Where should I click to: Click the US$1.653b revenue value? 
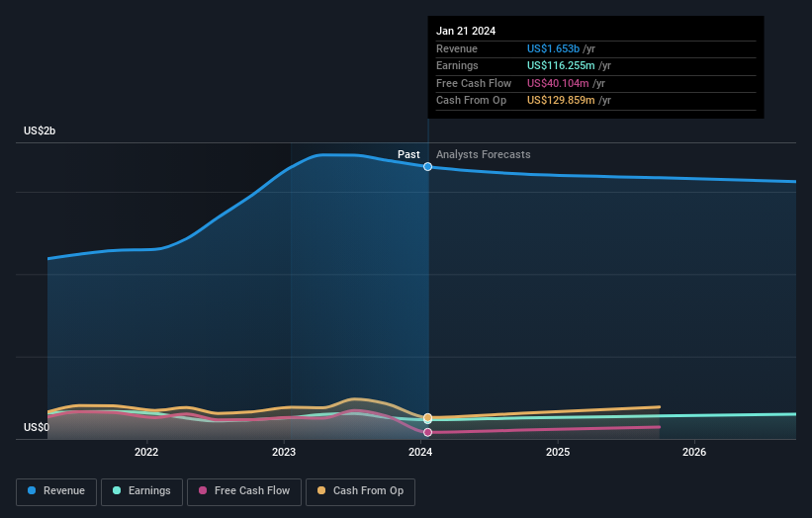553,48
